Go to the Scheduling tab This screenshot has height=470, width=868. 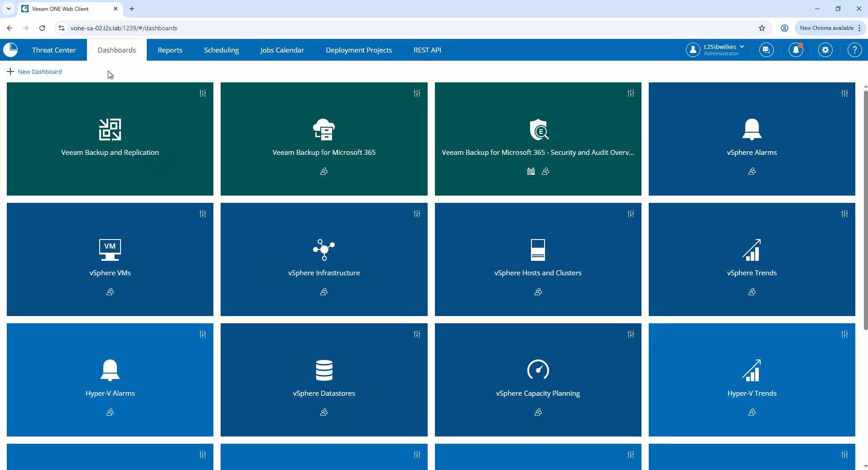[x=222, y=50]
